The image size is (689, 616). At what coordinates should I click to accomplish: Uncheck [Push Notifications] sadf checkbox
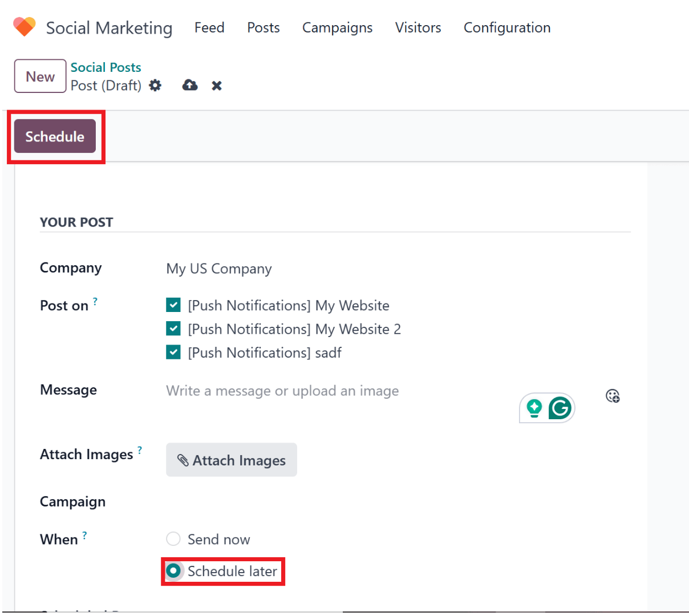(173, 352)
